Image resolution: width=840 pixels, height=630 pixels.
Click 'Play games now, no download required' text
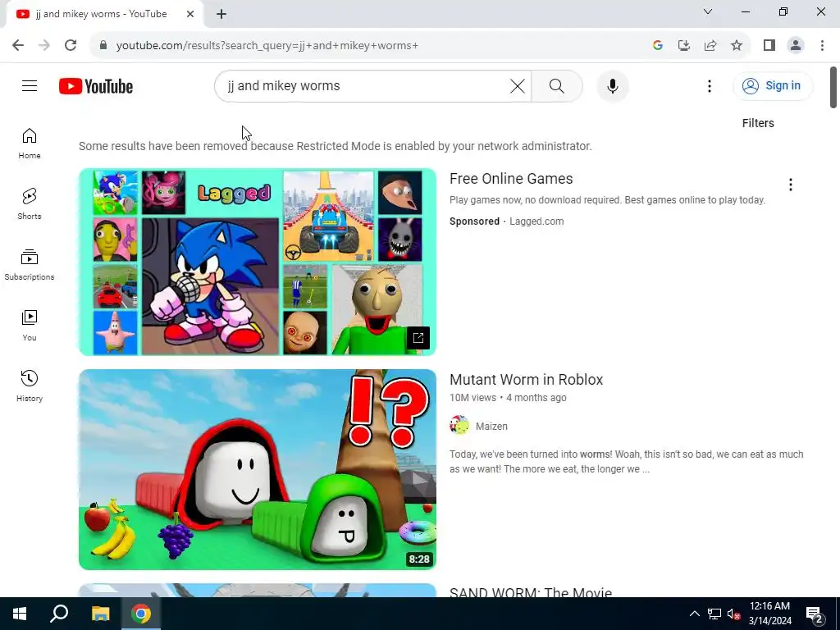(607, 200)
